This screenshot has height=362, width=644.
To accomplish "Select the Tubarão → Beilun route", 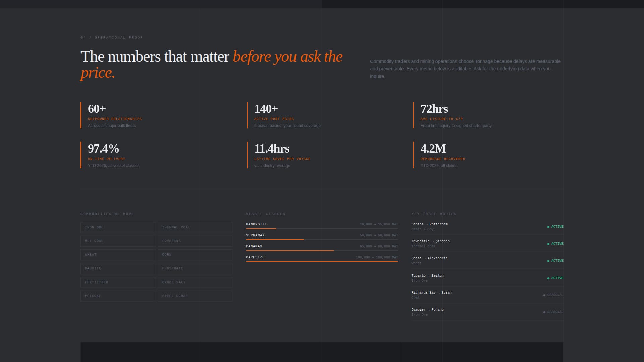I will 487,278.
